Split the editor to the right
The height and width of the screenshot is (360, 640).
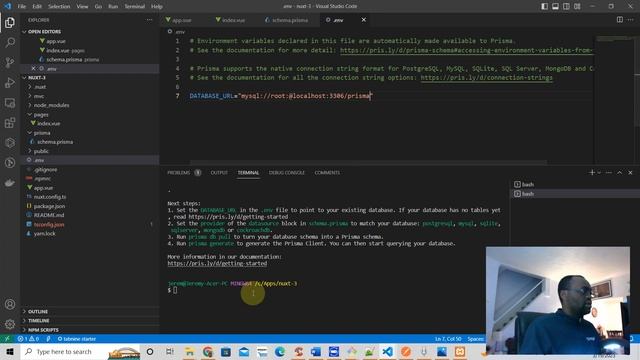[x=620, y=20]
